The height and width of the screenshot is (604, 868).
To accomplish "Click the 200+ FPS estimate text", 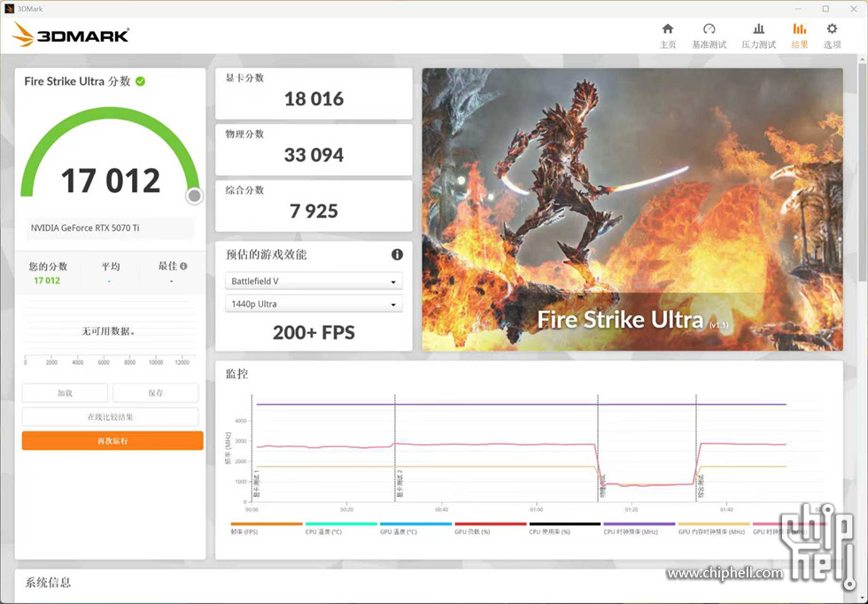I will [x=314, y=332].
